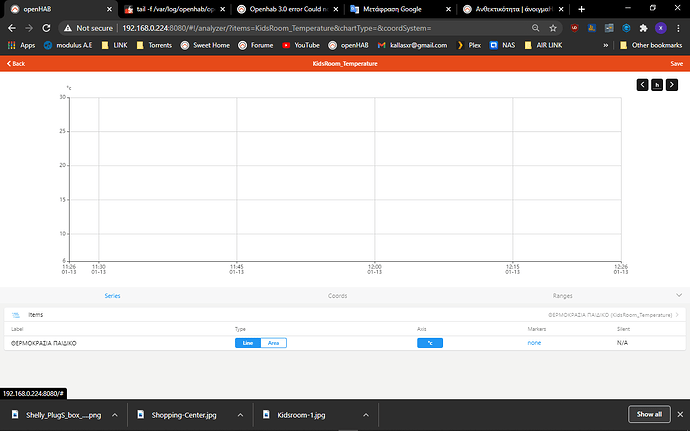Click the markers 'none' link
The width and height of the screenshot is (690, 431).
coord(535,343)
